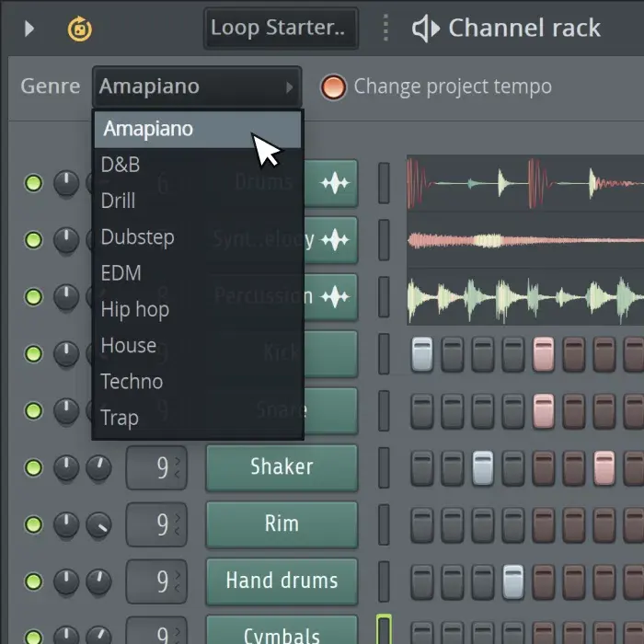Click the Shaker volume knob
The image size is (644, 644).
click(x=98, y=467)
